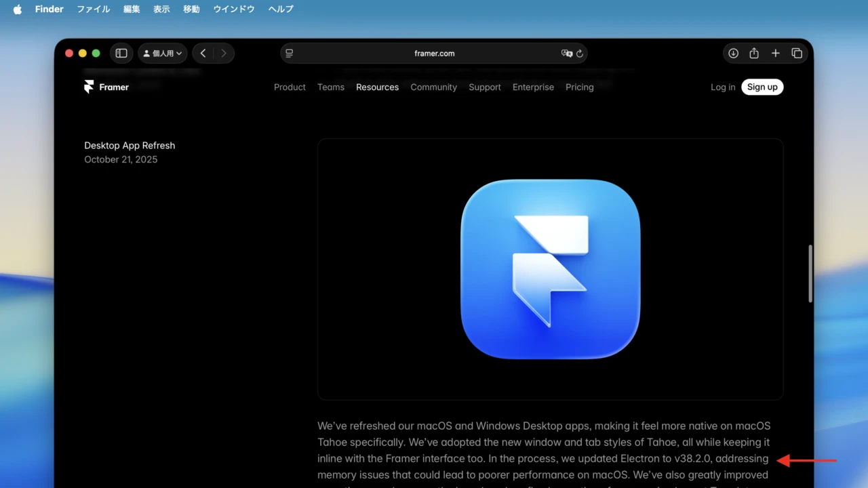Open the 個人用 profile dropdown
This screenshot has height=488, width=868.
[162, 53]
